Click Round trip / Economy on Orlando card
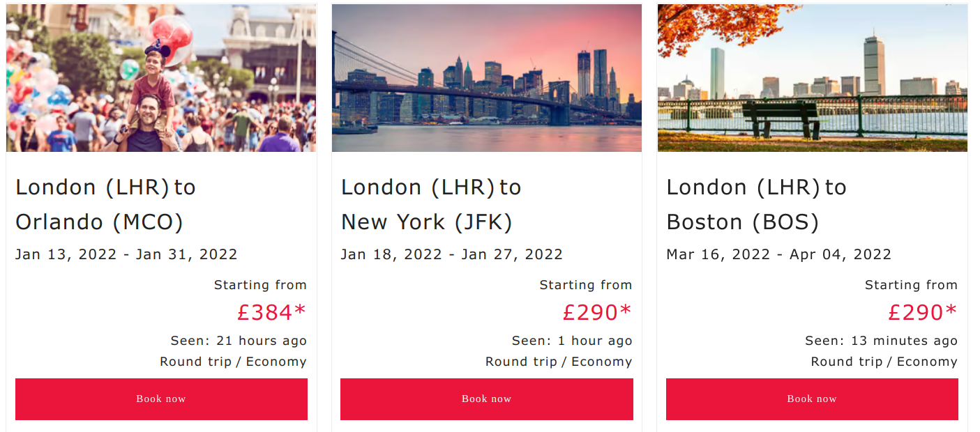Image resolution: width=980 pixels, height=432 pixels. (x=233, y=362)
